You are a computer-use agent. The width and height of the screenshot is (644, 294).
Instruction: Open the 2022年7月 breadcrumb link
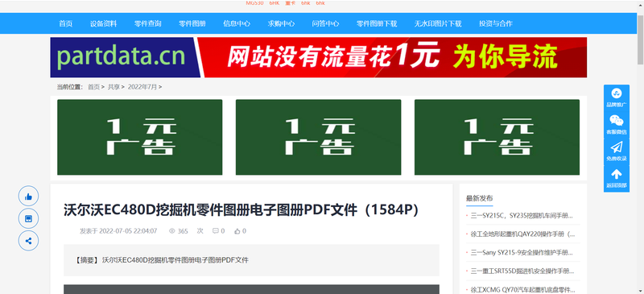coord(142,87)
